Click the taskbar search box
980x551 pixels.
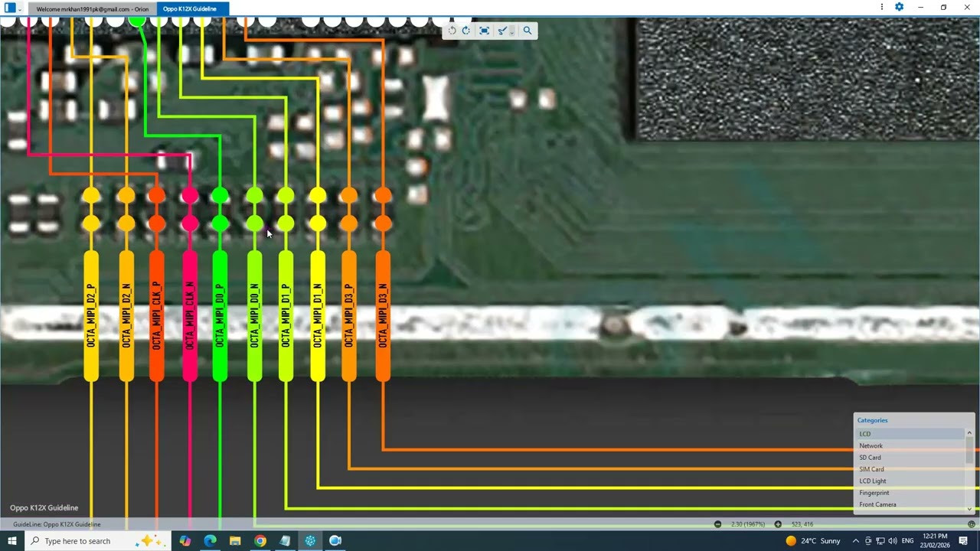(x=98, y=541)
